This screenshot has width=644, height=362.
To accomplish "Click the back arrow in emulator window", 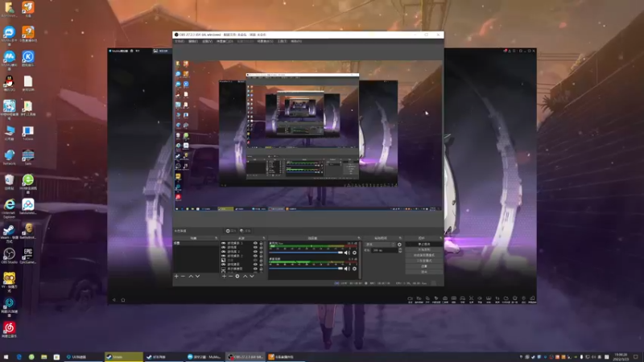I will pos(114,300).
